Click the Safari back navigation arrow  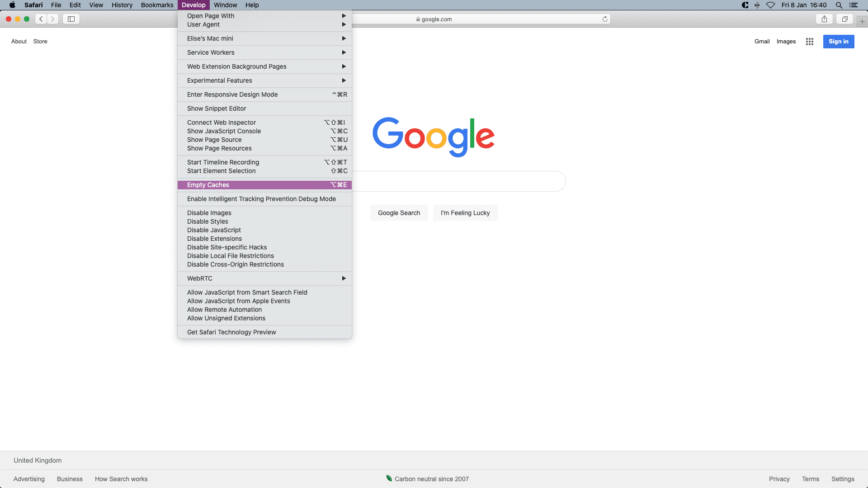pos(41,19)
